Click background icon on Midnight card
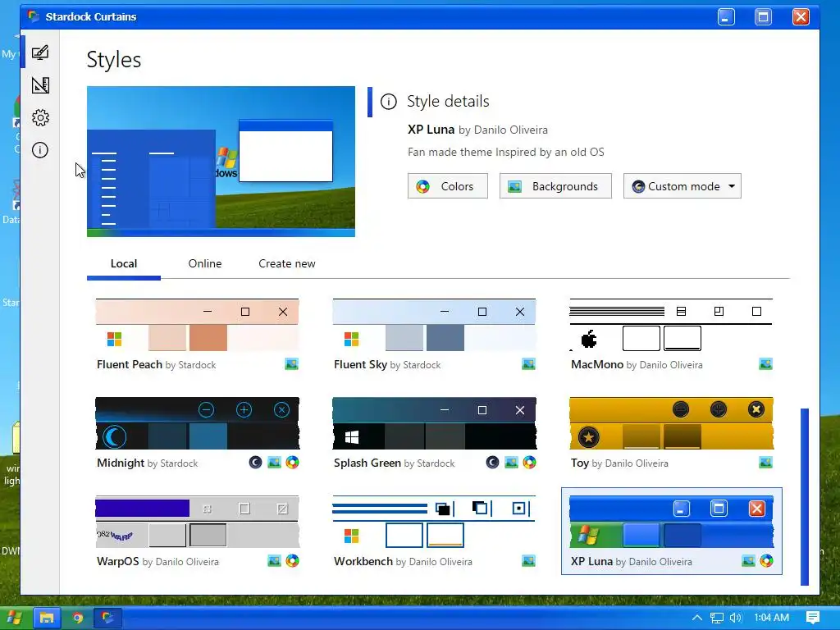This screenshot has height=630, width=840. [274, 462]
